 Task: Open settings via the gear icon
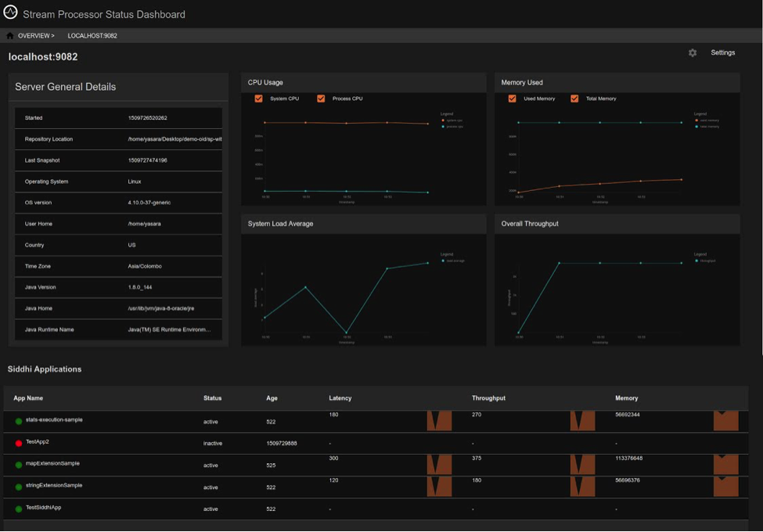693,53
